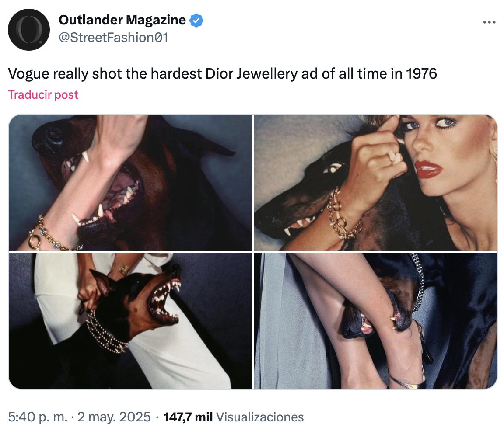Image resolution: width=504 pixels, height=431 pixels.
Task: Open the bottom-left photo with white trousers
Action: 130,320
